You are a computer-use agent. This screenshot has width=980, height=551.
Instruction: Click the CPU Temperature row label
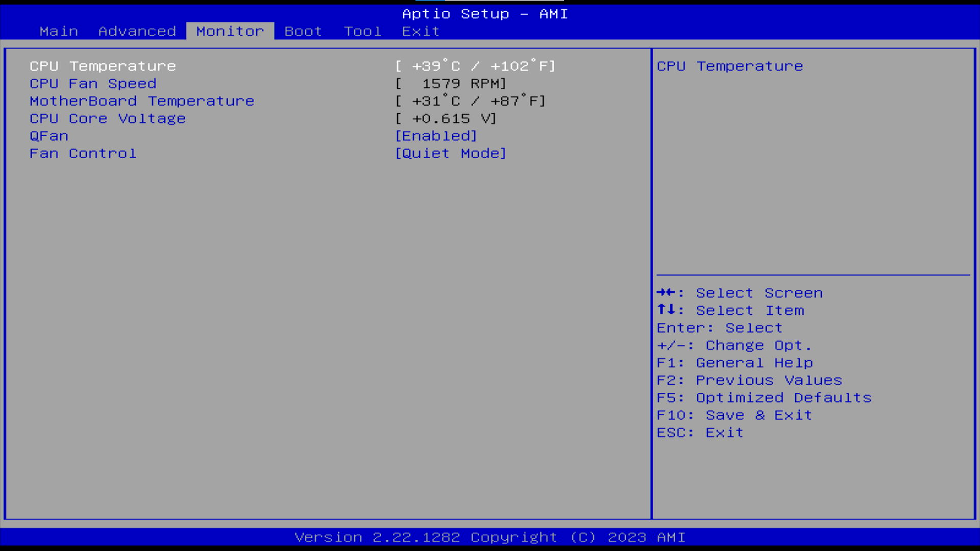coord(103,66)
